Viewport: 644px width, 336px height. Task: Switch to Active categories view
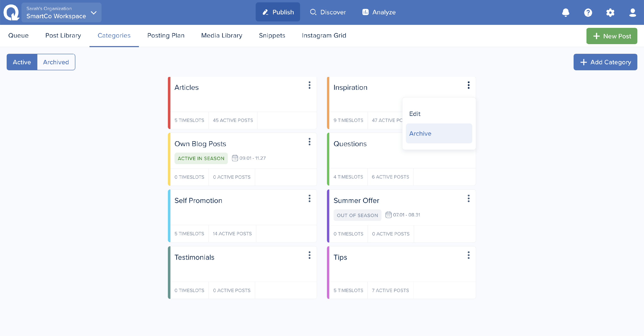pos(22,62)
